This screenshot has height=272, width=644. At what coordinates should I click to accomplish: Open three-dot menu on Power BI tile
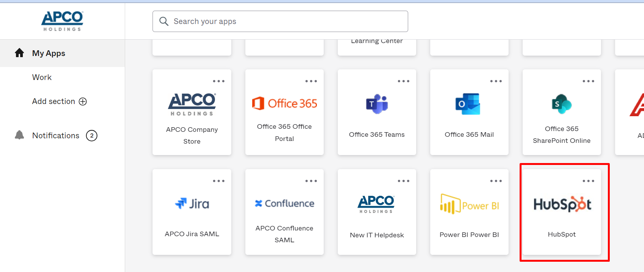(x=496, y=181)
